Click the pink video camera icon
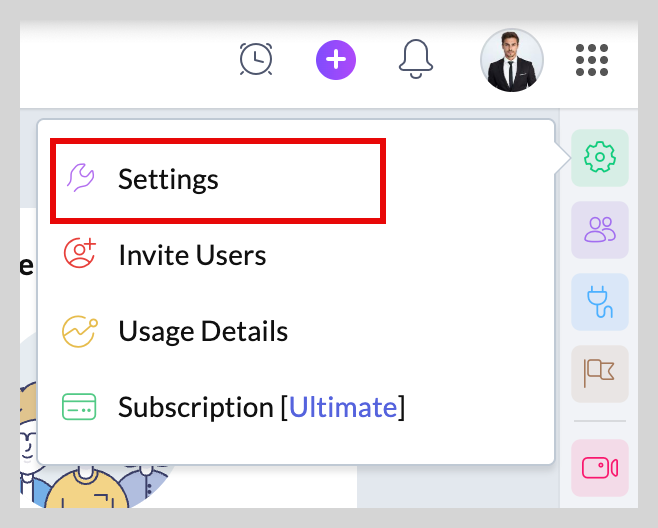The width and height of the screenshot is (658, 528). click(x=600, y=468)
